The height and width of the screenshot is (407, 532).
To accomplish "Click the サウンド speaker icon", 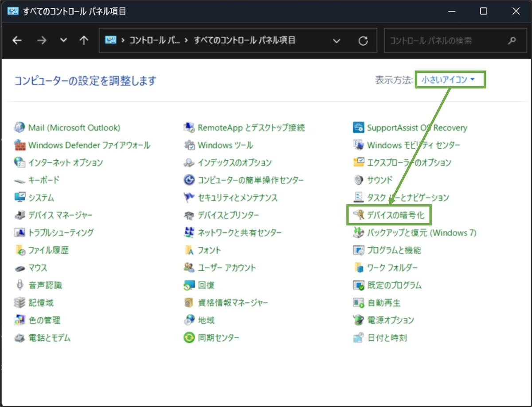I will tap(358, 180).
